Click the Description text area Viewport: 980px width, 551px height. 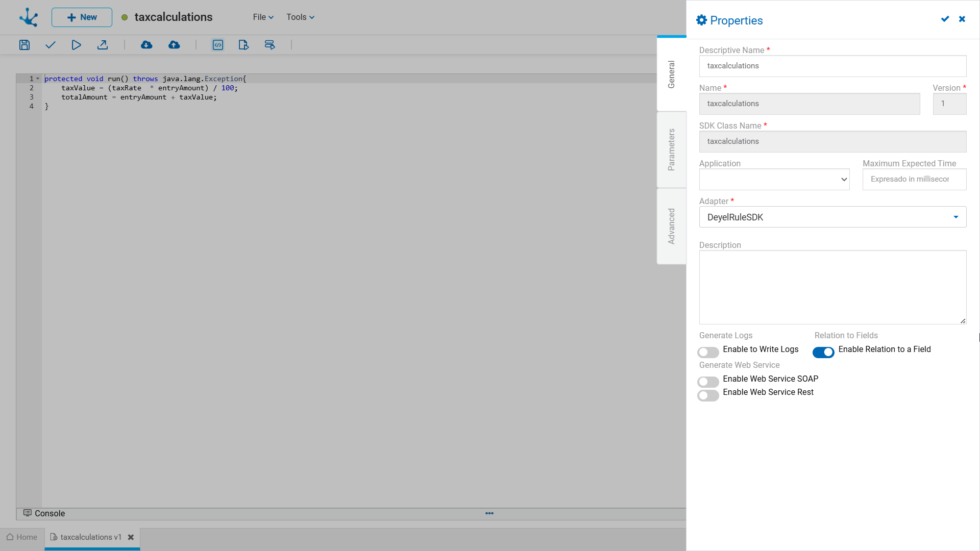coord(832,287)
